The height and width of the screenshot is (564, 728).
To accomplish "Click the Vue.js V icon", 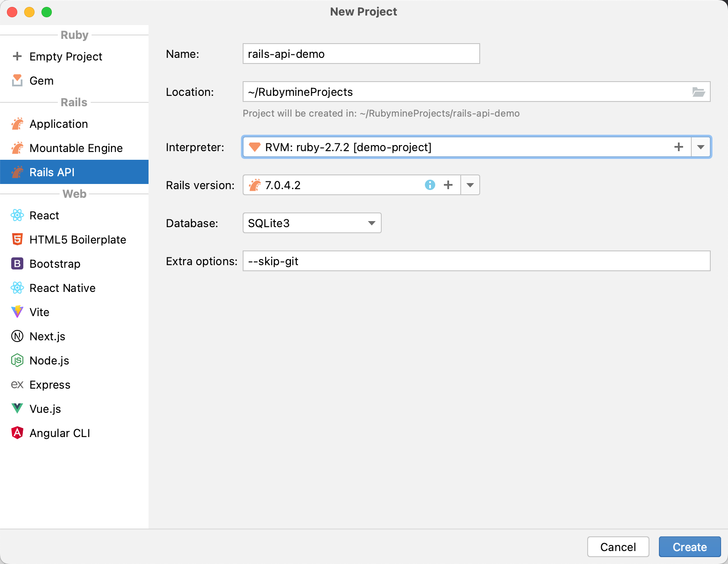I will pos(17,409).
